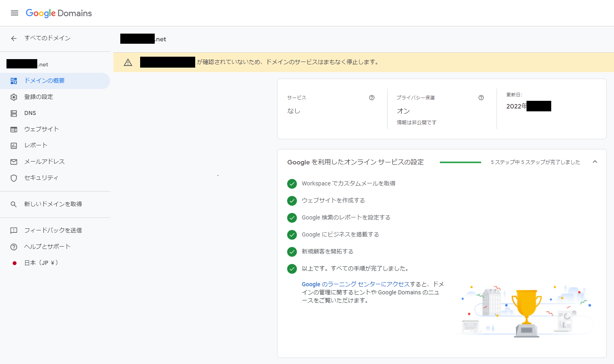Open the プライバシー保護 help tooltip
Screen dimensions: 614x364
point(481,97)
